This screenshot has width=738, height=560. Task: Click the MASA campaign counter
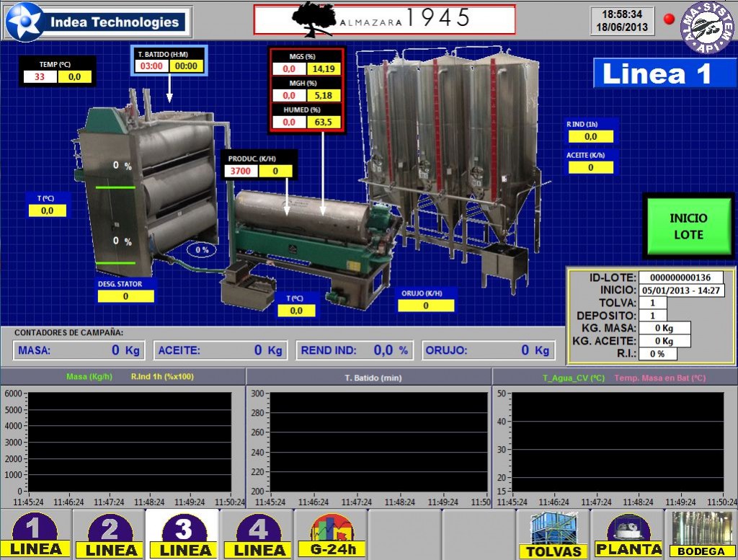click(x=79, y=350)
